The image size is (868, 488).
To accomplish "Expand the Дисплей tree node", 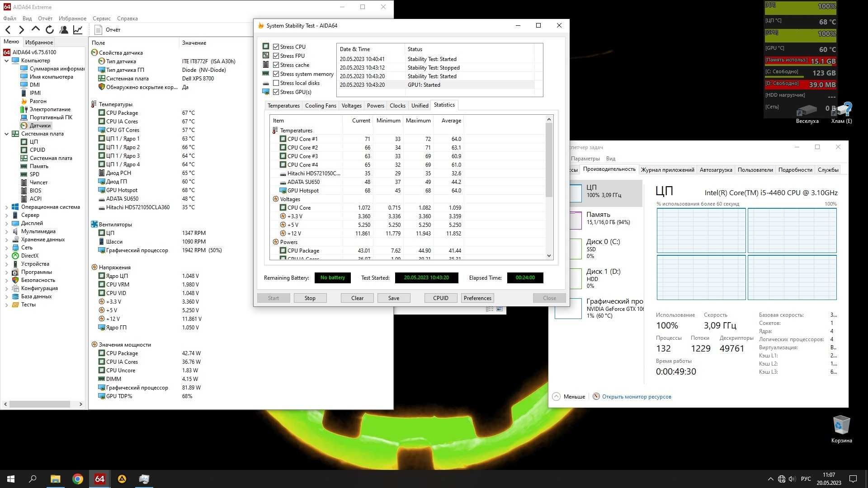I will click(x=7, y=223).
